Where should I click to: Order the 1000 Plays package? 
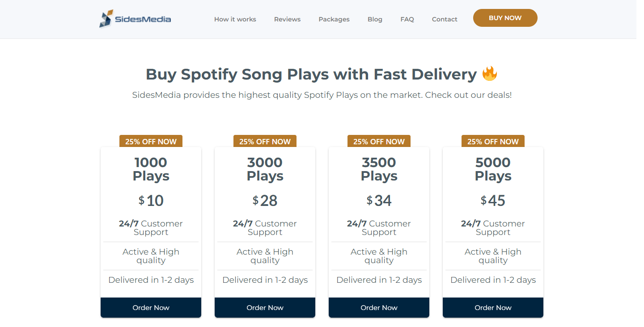(x=151, y=307)
